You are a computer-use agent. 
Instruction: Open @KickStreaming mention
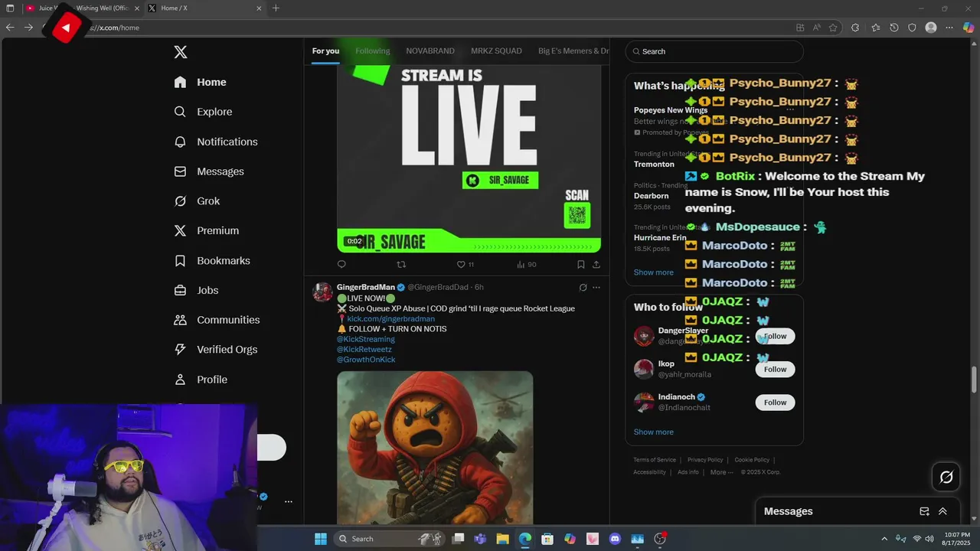click(366, 339)
